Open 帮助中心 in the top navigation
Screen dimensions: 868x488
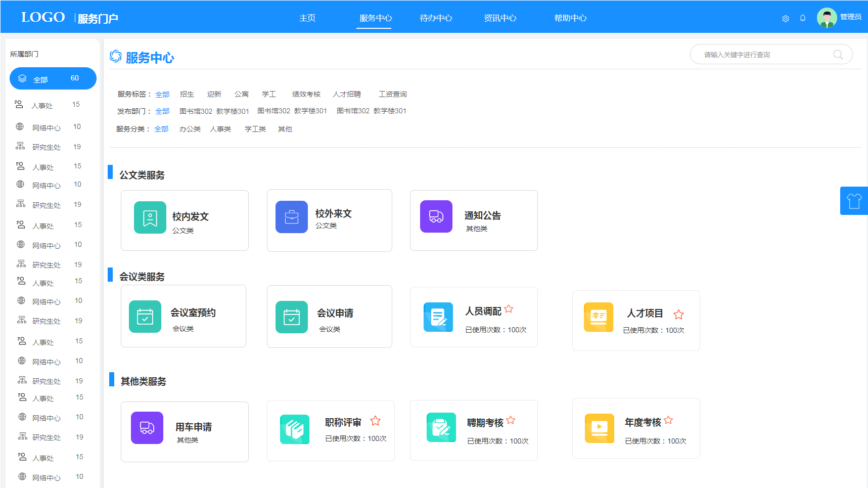[x=570, y=18]
